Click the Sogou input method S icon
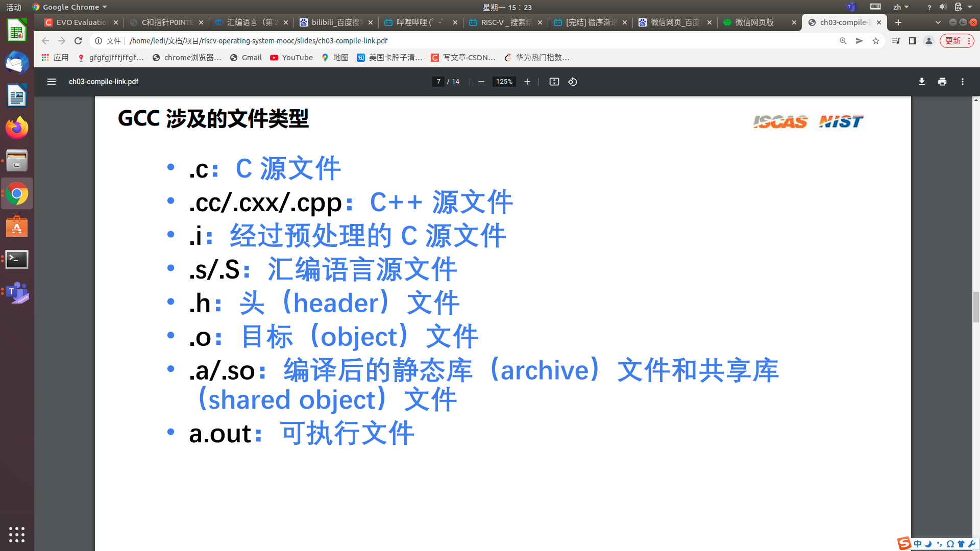The image size is (980, 551). (x=904, y=543)
